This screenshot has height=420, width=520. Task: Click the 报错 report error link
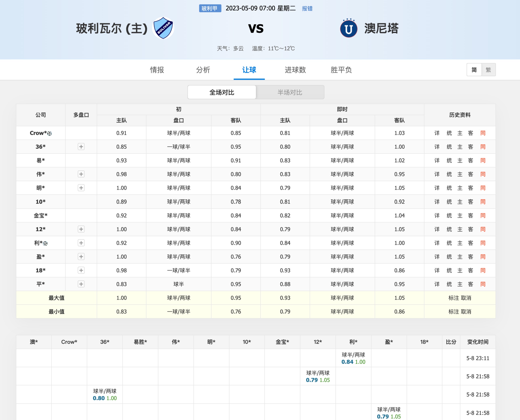coord(307,8)
